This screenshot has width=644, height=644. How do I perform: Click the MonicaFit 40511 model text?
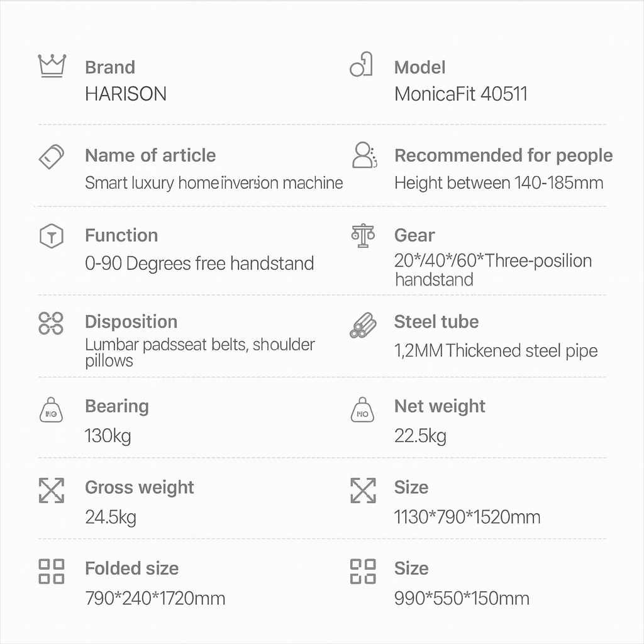[x=460, y=94]
